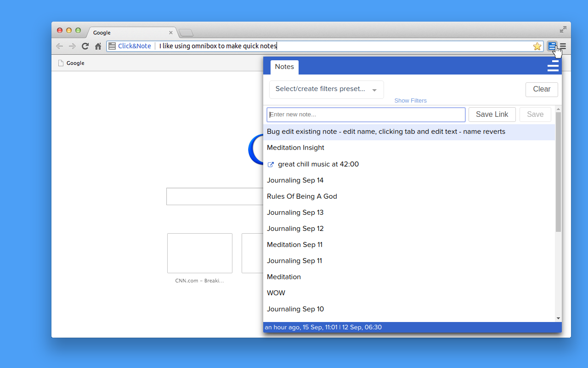
Task: Click the Google search box
Action: (215, 196)
